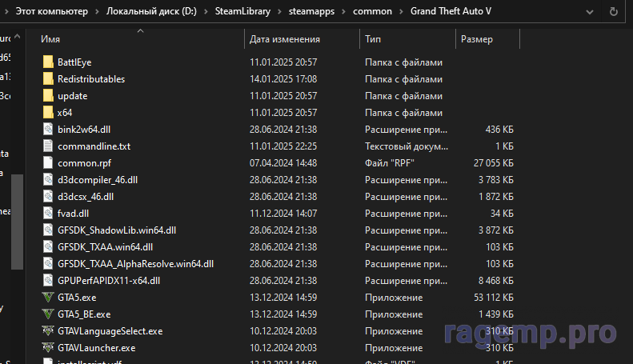Expand the chevron after SteamLibrary breadcrumb
The height and width of the screenshot is (364, 633).
(x=280, y=12)
